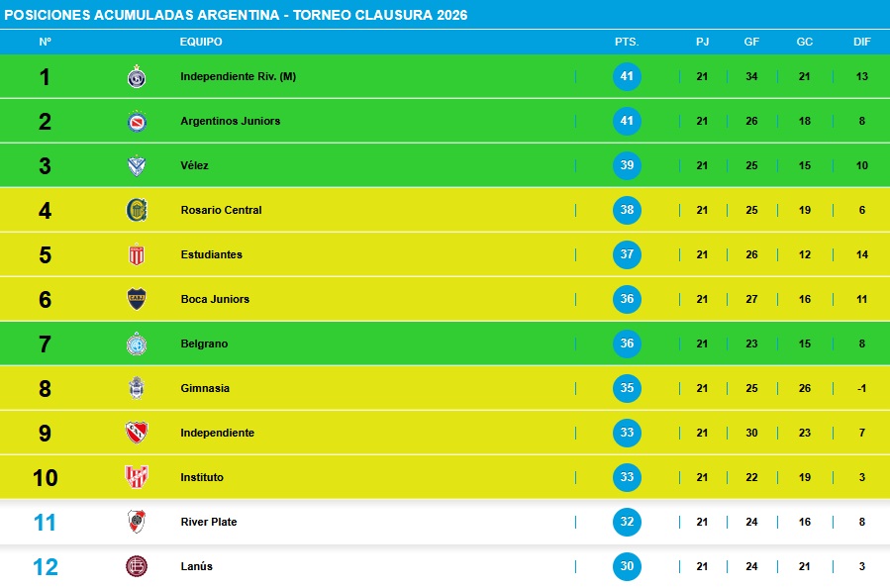Click the River Plate crest
Image resolution: width=890 pixels, height=588 pixels.
pyautogui.click(x=137, y=522)
